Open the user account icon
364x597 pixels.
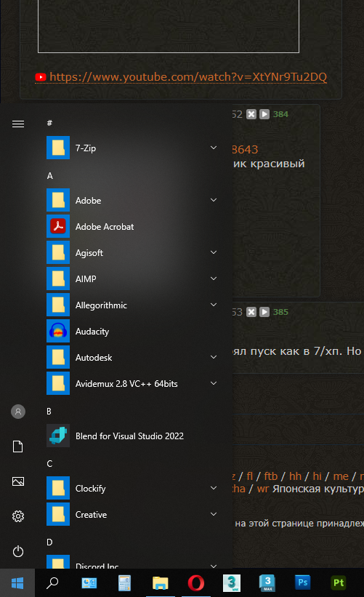tap(18, 411)
